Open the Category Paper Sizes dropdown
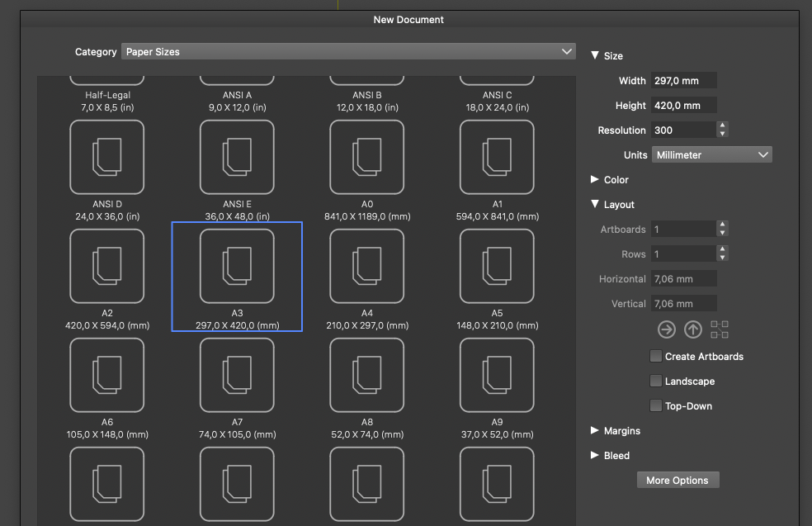This screenshot has height=526, width=812. tap(348, 52)
